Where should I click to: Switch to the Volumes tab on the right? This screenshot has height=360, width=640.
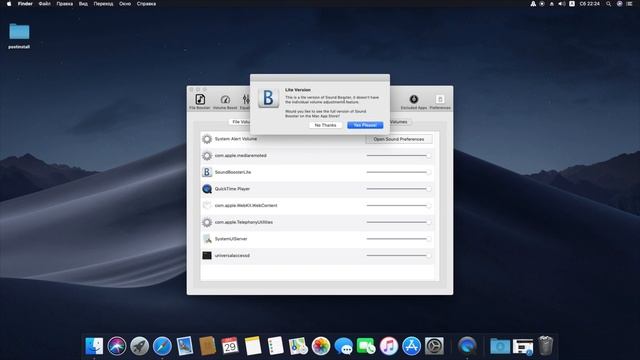[x=399, y=122]
